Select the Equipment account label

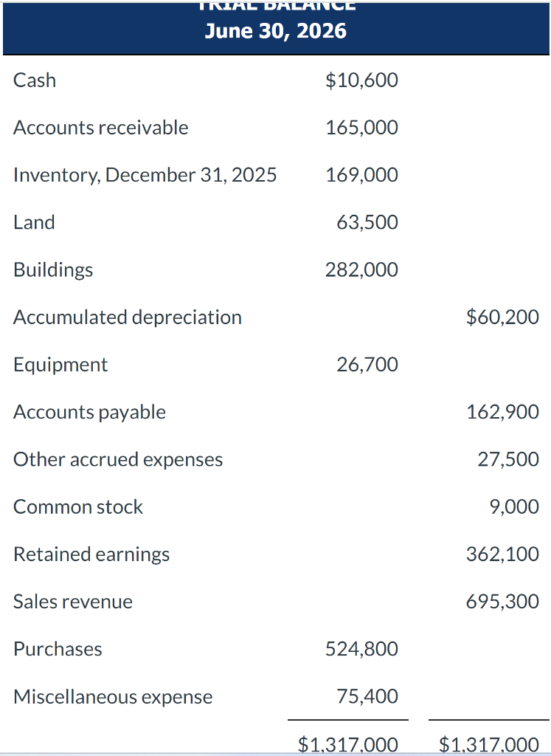(60, 365)
